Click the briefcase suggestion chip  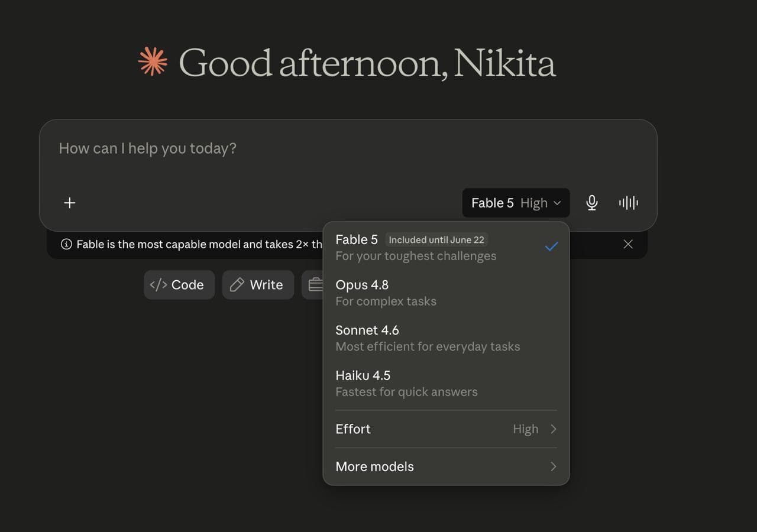coord(313,285)
